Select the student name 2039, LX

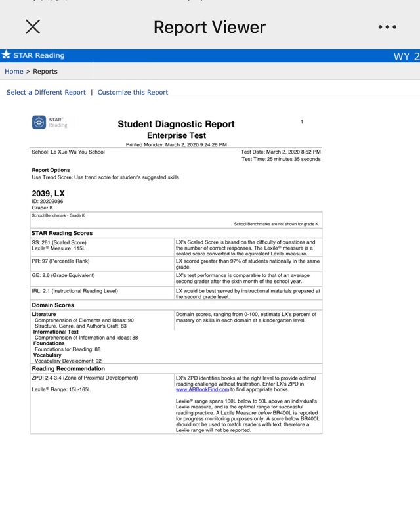click(x=48, y=193)
